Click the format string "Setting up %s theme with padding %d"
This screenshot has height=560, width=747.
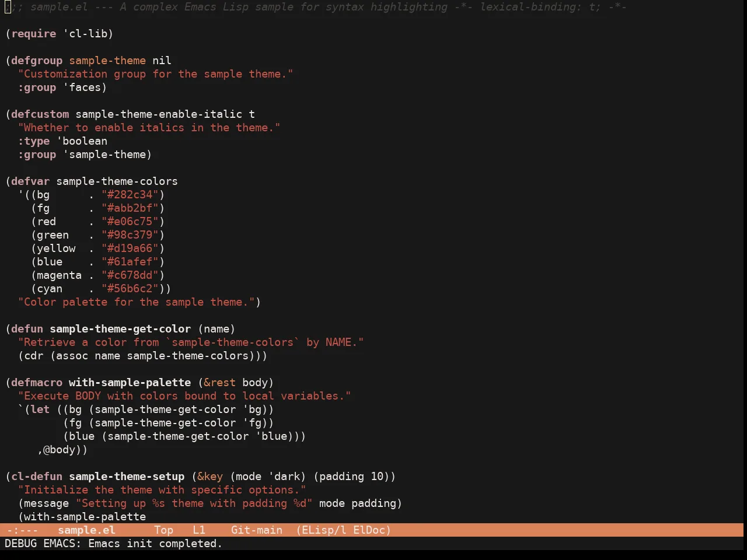(194, 503)
